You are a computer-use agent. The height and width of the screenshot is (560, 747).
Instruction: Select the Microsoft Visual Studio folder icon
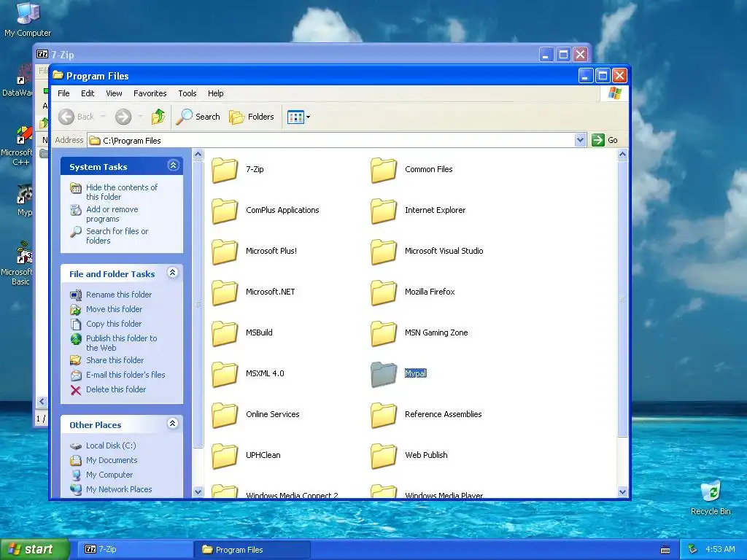[x=384, y=252]
